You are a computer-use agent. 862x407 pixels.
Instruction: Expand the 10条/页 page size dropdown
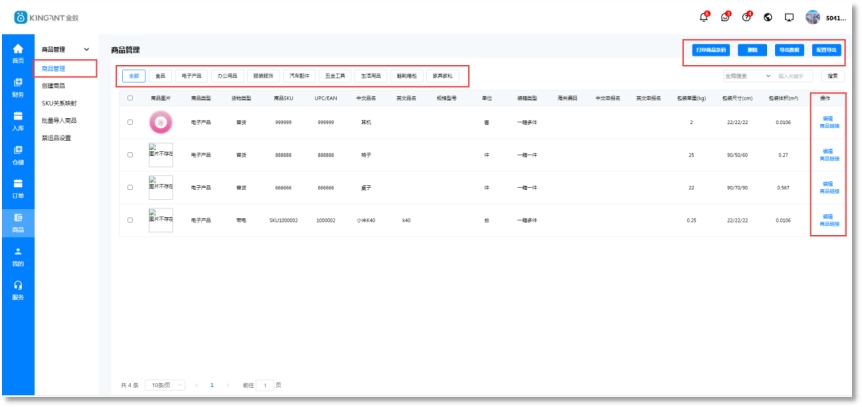coord(164,385)
